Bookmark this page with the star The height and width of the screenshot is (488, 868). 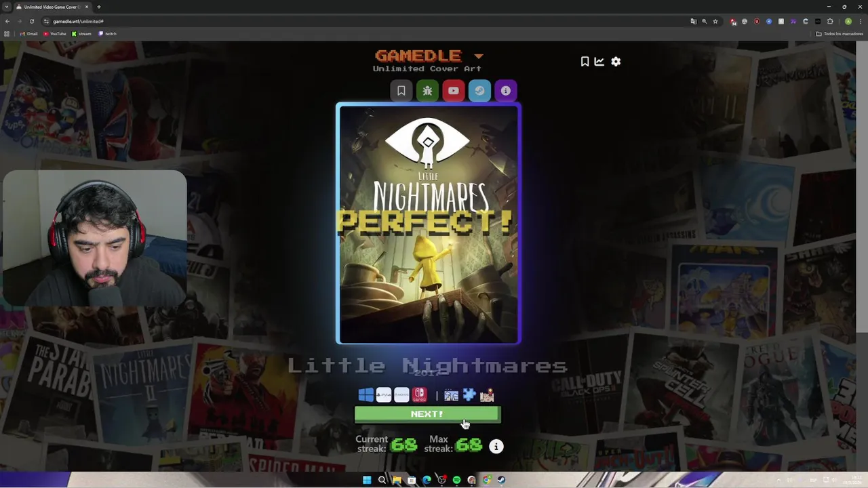(x=715, y=21)
